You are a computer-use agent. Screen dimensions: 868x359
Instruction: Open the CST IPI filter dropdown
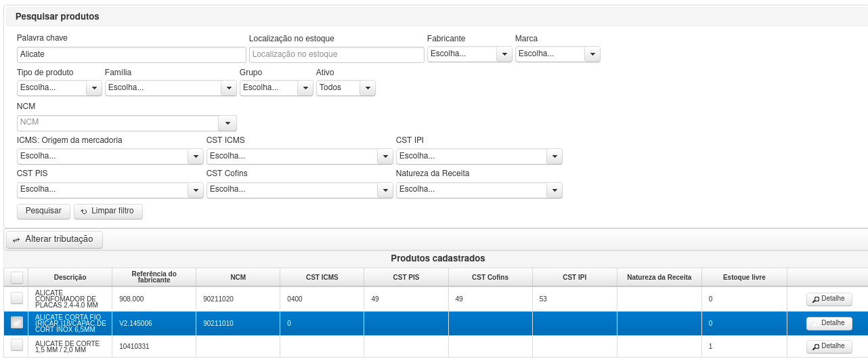(479, 156)
